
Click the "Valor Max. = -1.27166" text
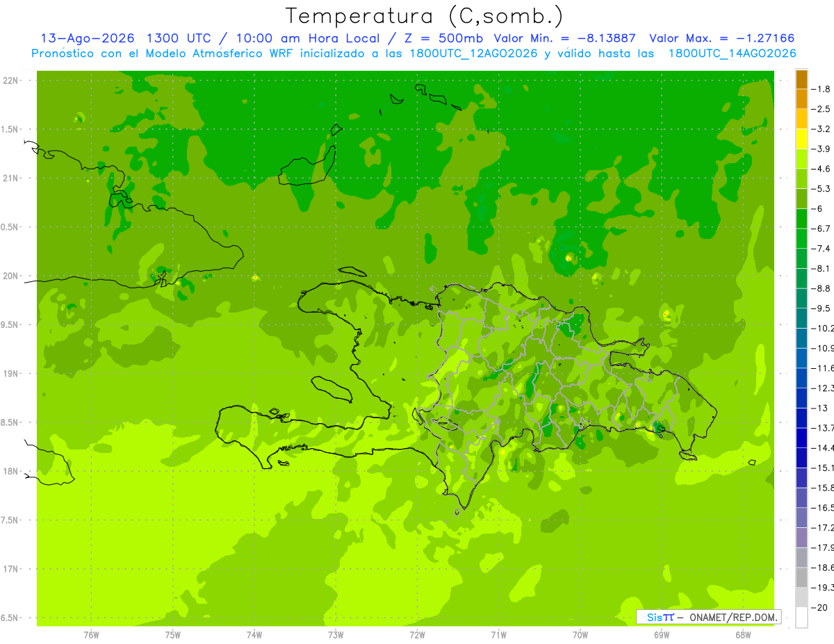[x=723, y=38]
